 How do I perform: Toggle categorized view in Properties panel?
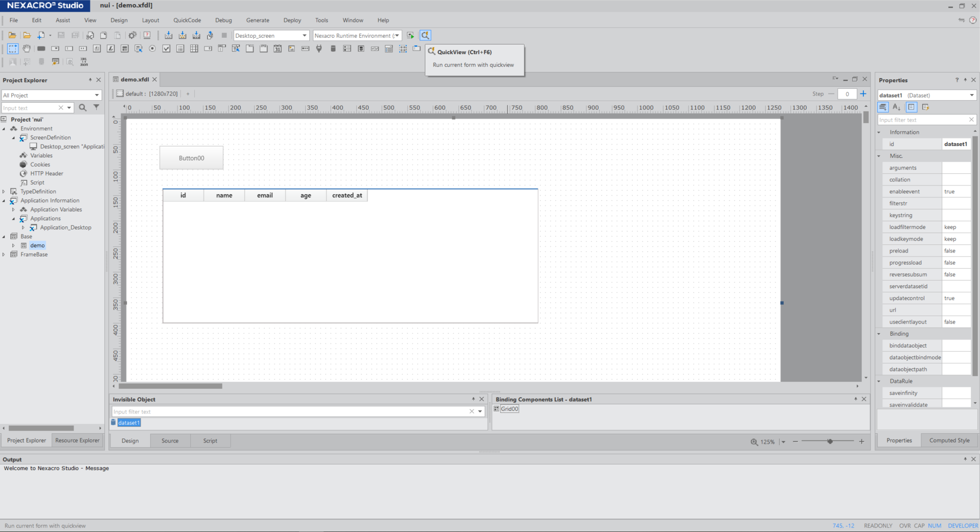click(883, 107)
